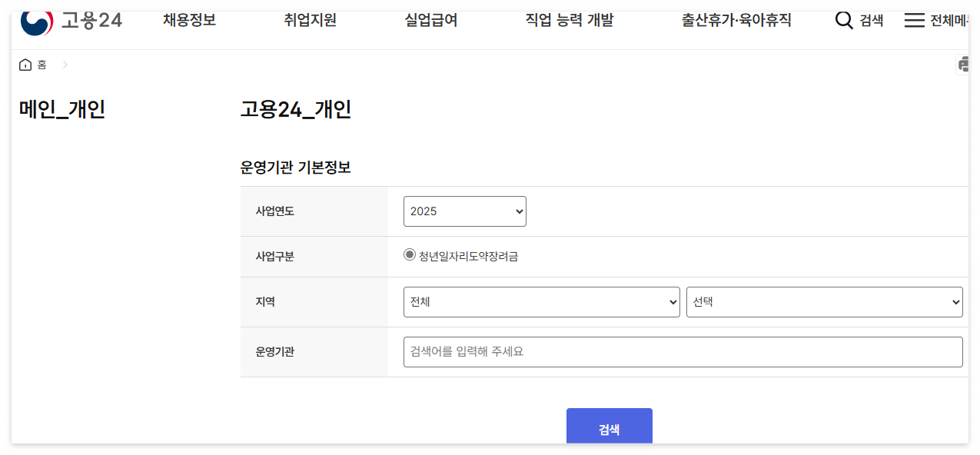Click the 메인_개인 sidebar heading
The image size is (980, 455).
[62, 110]
